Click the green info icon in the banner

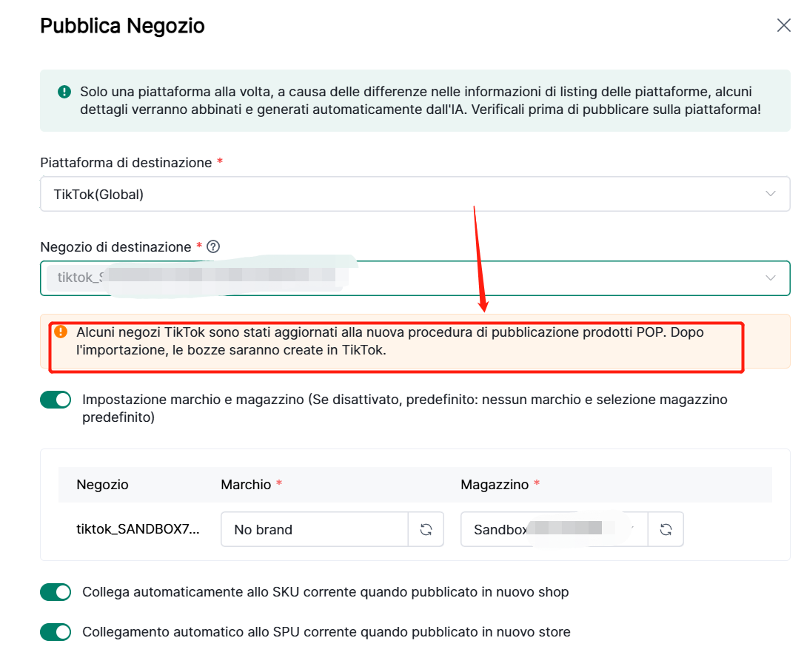coord(64,92)
